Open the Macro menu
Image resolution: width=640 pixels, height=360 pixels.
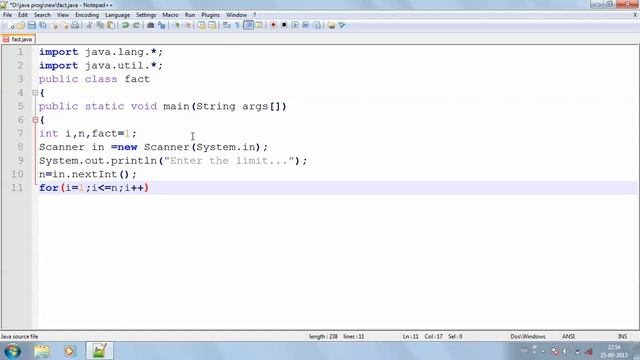pos(170,15)
